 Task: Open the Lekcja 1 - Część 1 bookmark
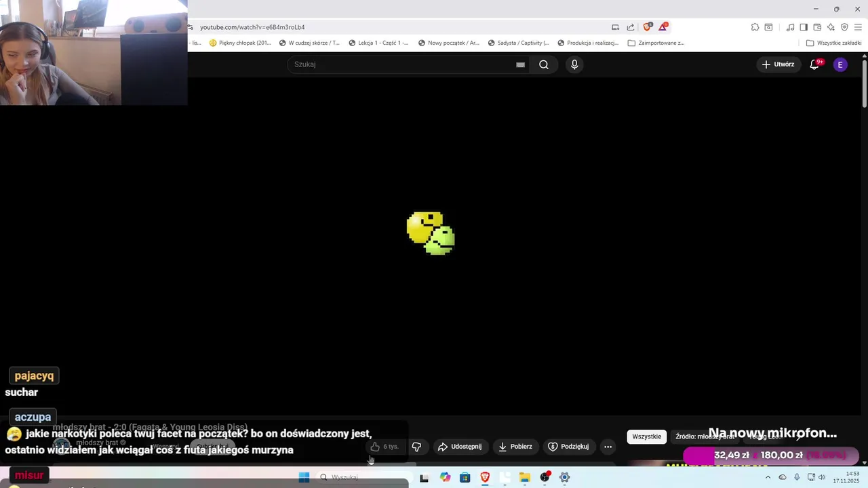coord(378,43)
